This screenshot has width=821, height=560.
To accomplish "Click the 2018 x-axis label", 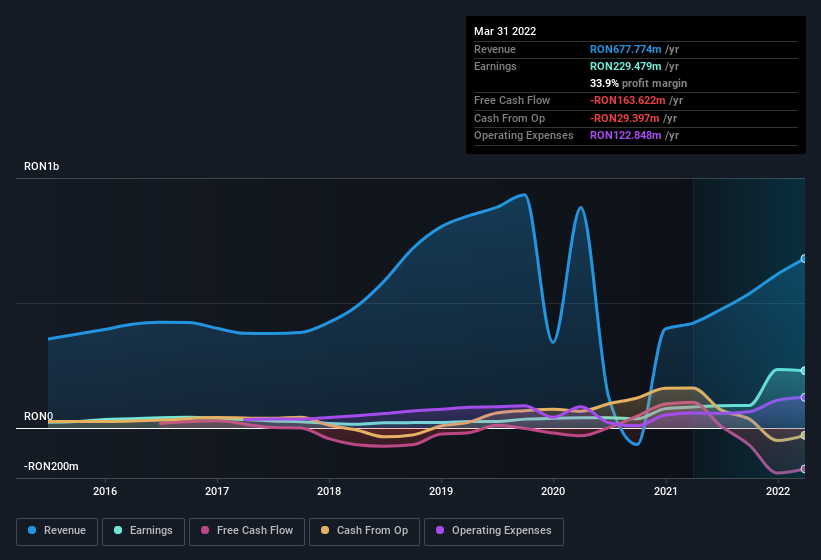I will [329, 491].
